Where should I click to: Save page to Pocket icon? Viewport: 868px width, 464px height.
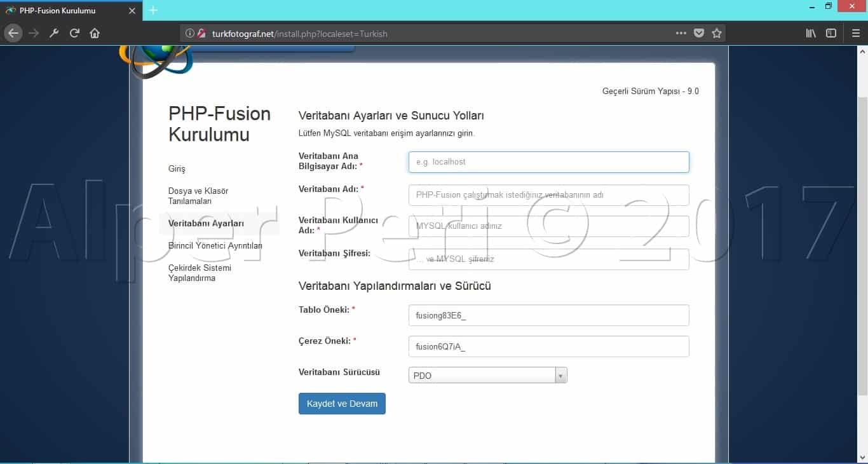[699, 33]
